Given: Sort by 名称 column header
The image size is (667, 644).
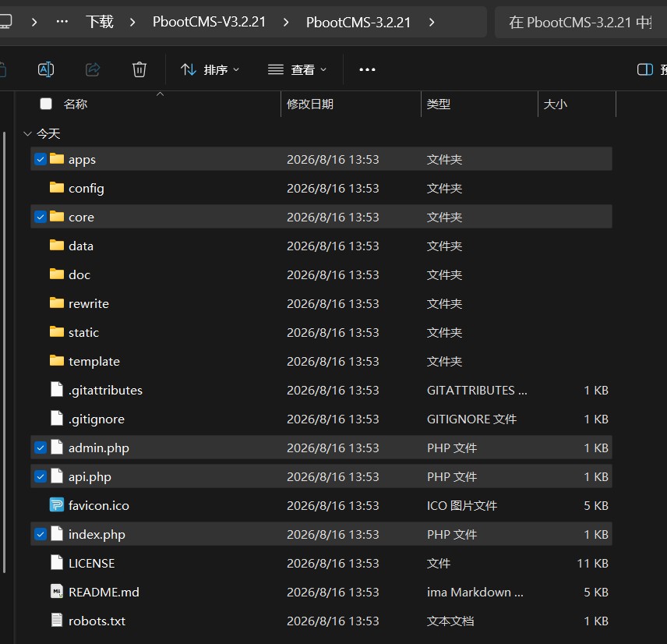Looking at the screenshot, I should [76, 104].
